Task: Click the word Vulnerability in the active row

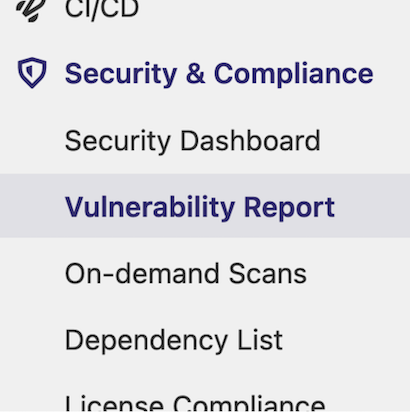Action: 150,208
